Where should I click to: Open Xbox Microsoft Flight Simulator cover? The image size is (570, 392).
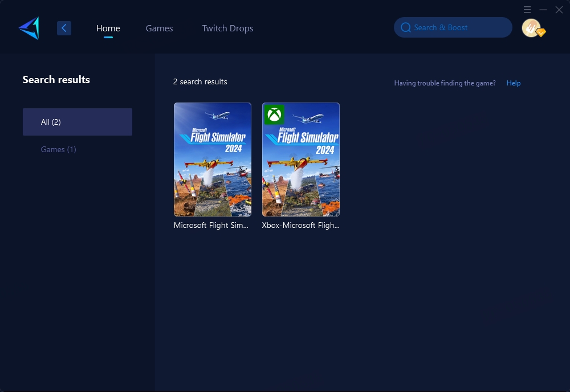[x=300, y=160]
